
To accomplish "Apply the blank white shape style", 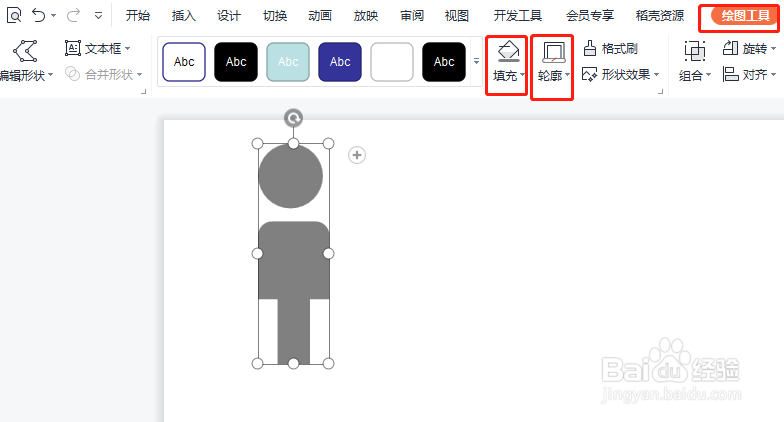I will [392, 62].
